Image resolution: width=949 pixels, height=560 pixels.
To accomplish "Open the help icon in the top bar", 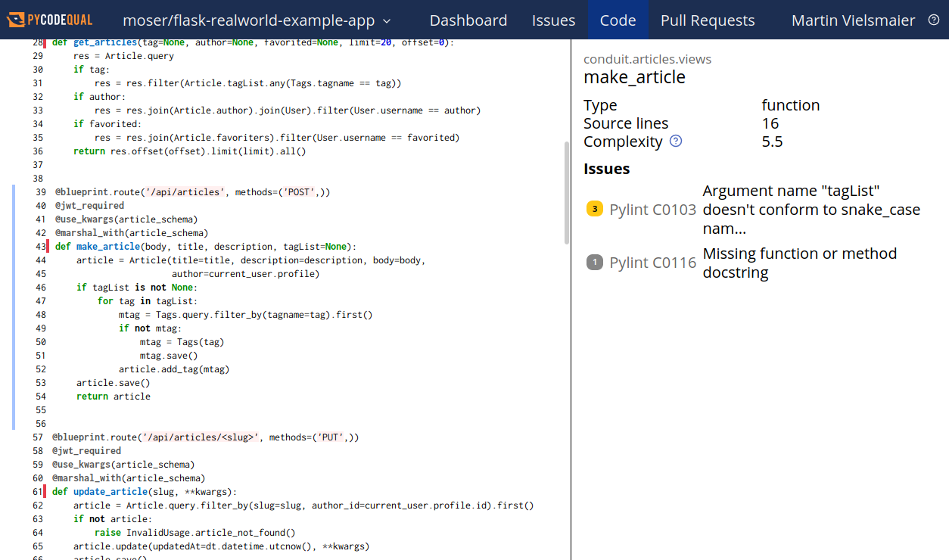I will pos(933,20).
